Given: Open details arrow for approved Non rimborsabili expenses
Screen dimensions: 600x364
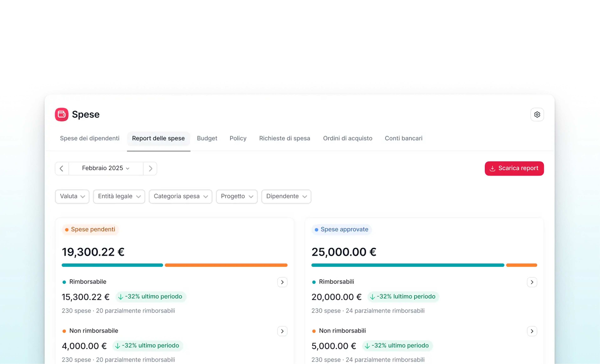Looking at the screenshot, I should click(532, 331).
